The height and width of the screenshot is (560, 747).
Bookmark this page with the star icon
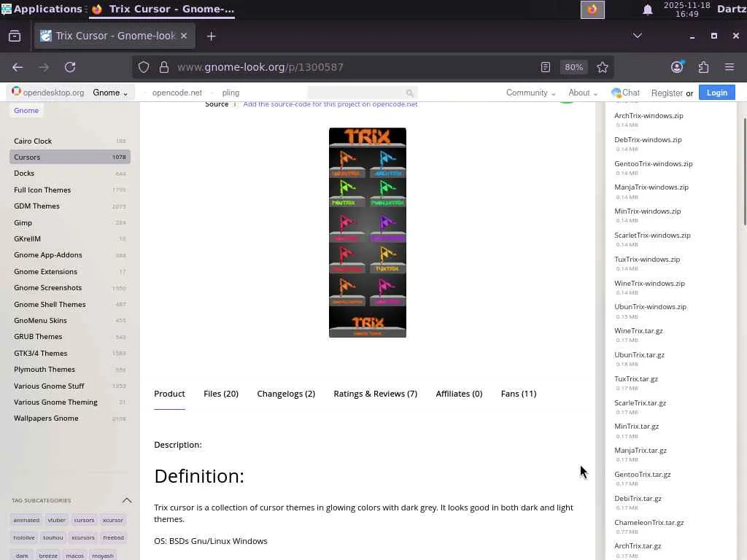[x=602, y=67]
